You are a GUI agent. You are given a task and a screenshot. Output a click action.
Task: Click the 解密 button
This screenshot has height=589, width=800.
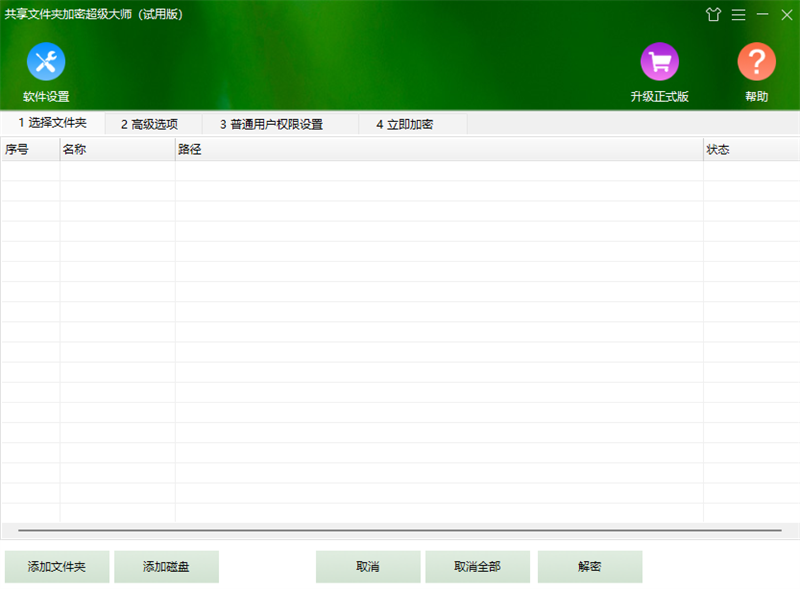[590, 567]
